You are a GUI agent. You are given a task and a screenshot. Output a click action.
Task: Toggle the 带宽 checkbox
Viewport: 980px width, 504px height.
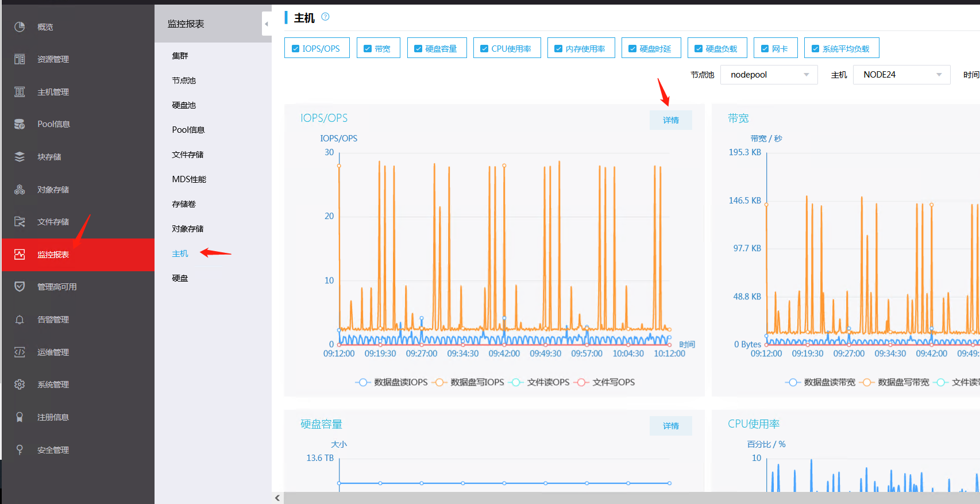[x=368, y=49]
